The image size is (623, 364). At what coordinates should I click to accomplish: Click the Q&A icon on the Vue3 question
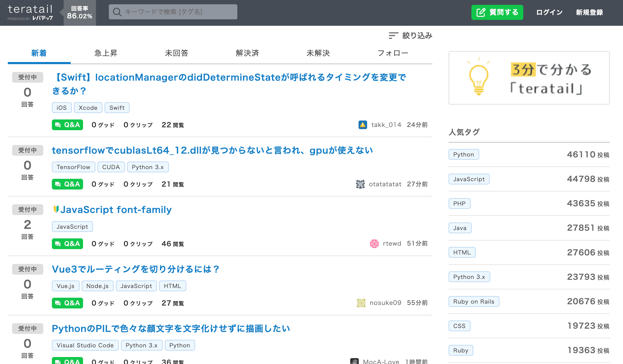67,303
